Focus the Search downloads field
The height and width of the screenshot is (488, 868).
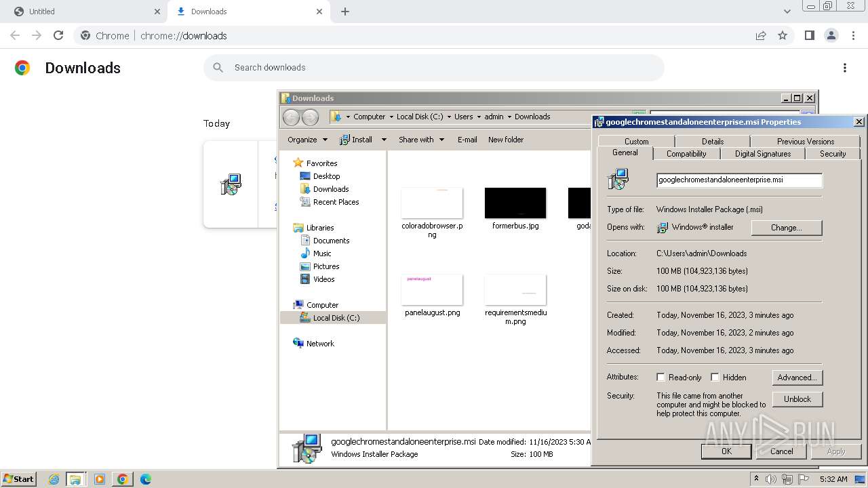point(434,67)
